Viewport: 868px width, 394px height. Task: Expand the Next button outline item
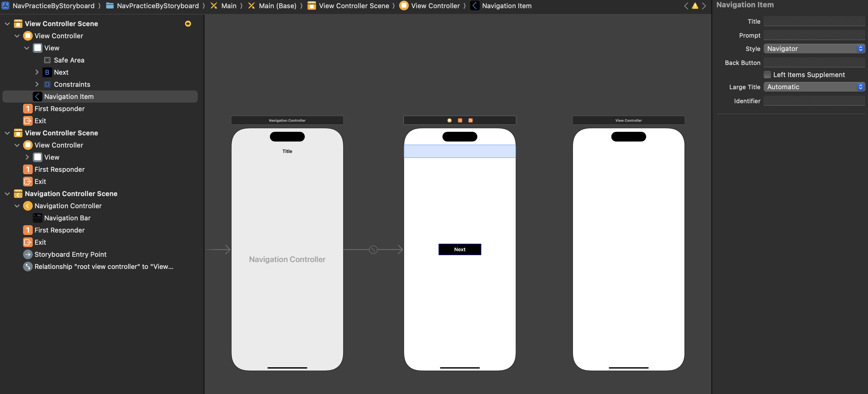pos(37,72)
